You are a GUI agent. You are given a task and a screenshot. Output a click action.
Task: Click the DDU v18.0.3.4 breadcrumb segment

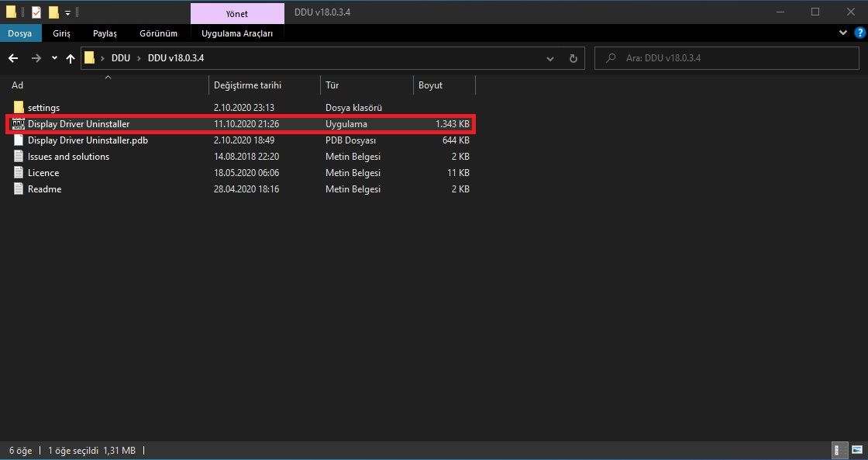(x=176, y=58)
